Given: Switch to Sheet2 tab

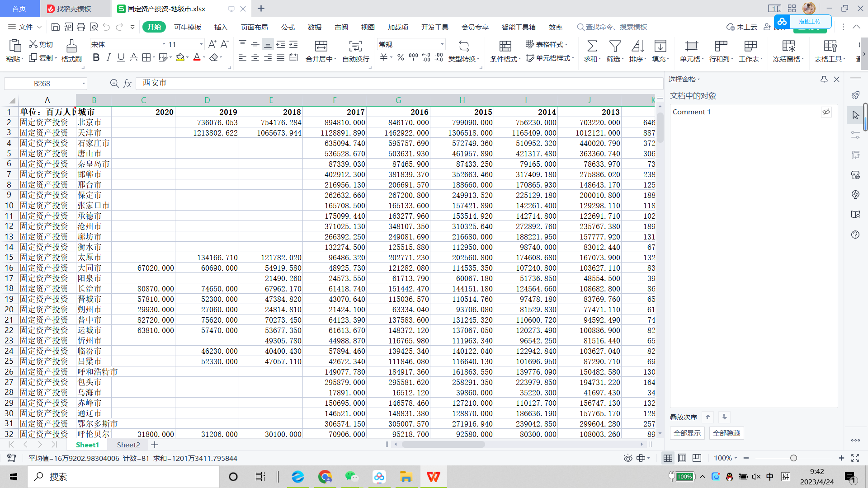Looking at the screenshot, I should tap(128, 445).
